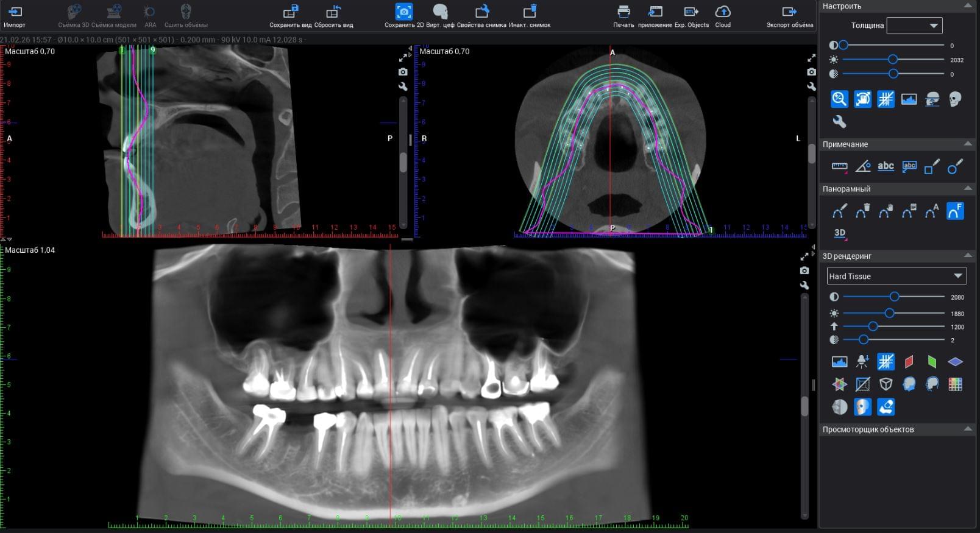980x533 pixels.
Task: Collapse the Примечание section header
Action: (x=968, y=144)
